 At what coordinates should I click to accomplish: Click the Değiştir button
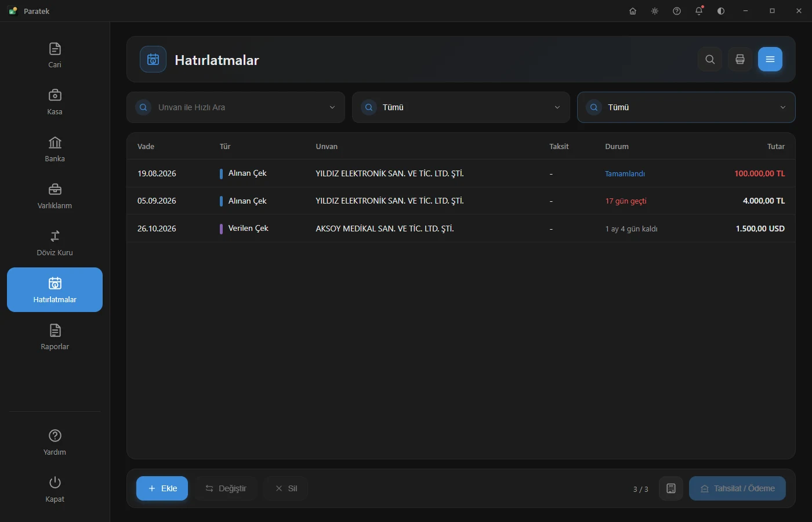(226, 488)
